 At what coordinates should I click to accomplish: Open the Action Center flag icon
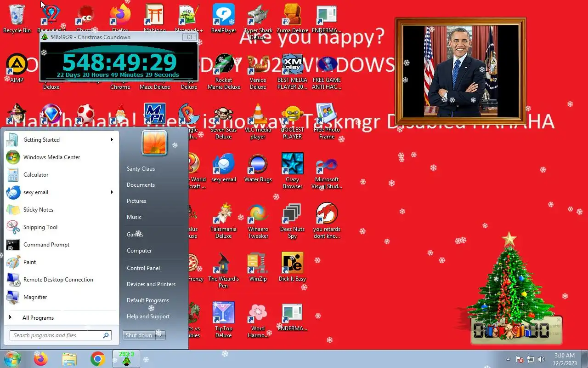(520, 359)
